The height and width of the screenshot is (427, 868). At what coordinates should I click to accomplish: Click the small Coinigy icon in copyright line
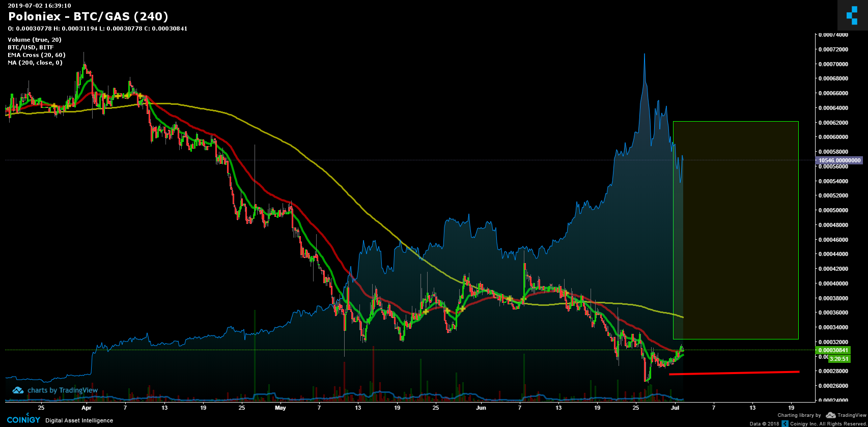[785, 423]
